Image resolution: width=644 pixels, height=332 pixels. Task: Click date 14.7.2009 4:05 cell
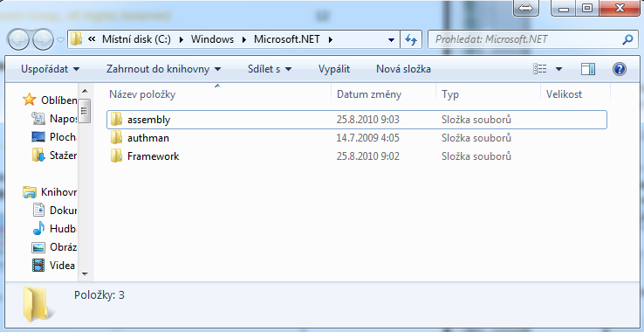pos(368,138)
